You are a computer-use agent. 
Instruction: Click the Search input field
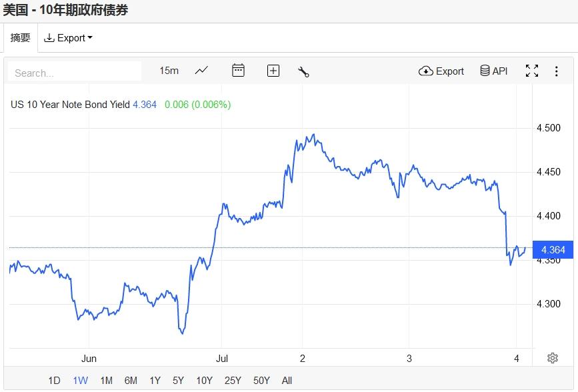[75, 72]
